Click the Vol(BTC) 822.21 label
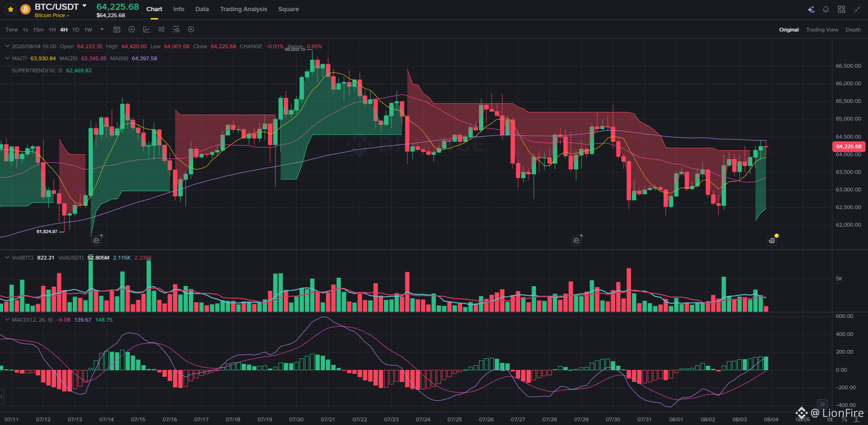The image size is (868, 425). pos(33,258)
